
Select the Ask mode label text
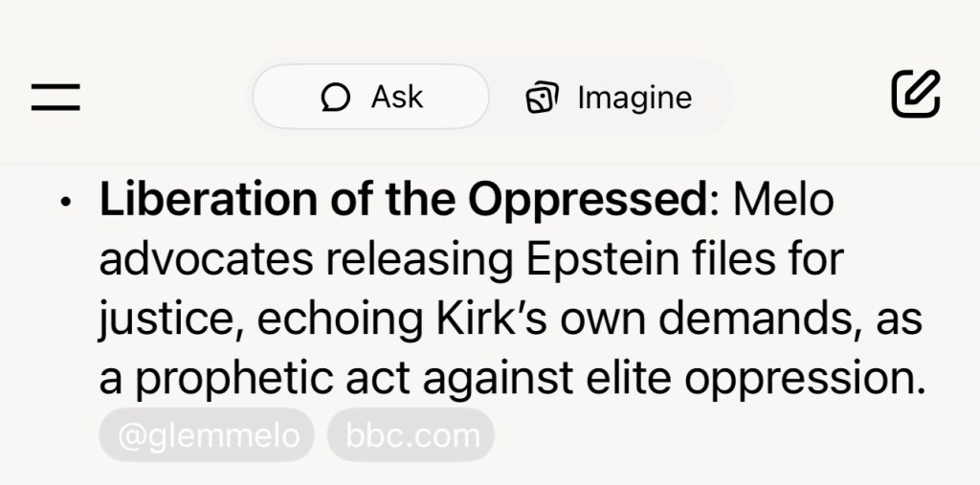[x=397, y=97]
